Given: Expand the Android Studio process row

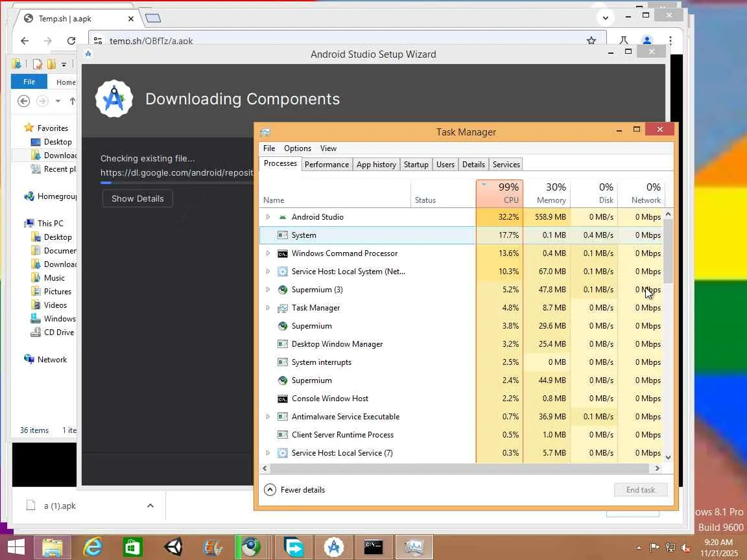Looking at the screenshot, I should click(x=268, y=216).
